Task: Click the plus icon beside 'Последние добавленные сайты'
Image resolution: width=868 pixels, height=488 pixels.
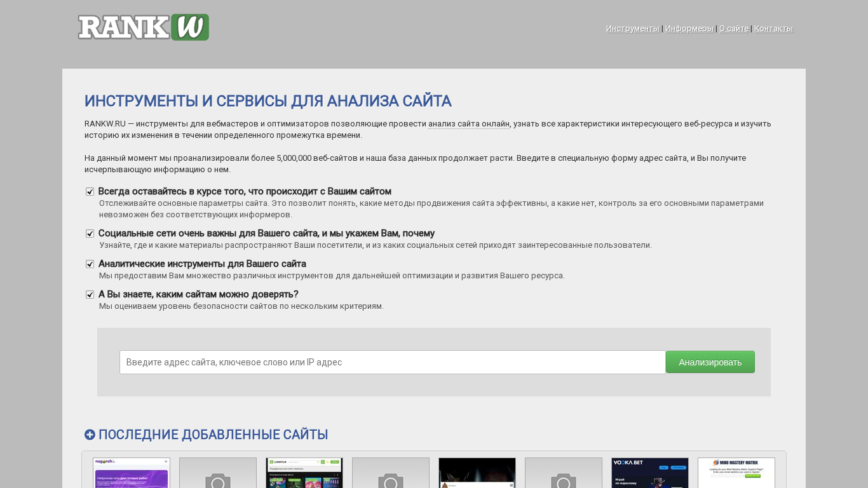Action: [90, 435]
